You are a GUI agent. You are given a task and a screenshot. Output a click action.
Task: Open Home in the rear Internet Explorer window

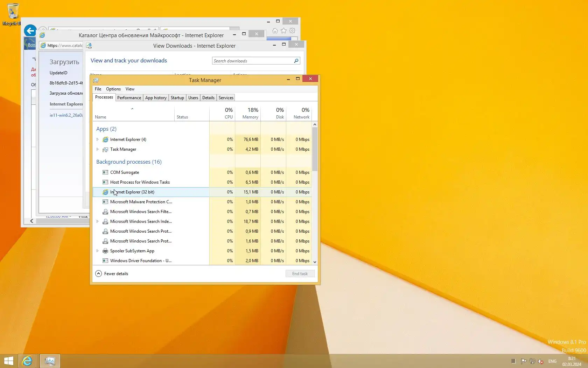275,31
